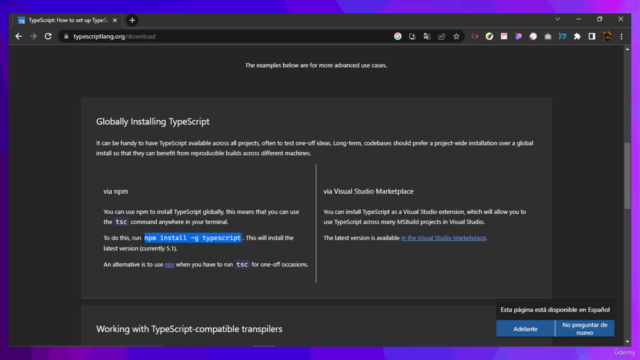Bookmark this page with the star icon
The height and width of the screenshot is (360, 640).
456,36
